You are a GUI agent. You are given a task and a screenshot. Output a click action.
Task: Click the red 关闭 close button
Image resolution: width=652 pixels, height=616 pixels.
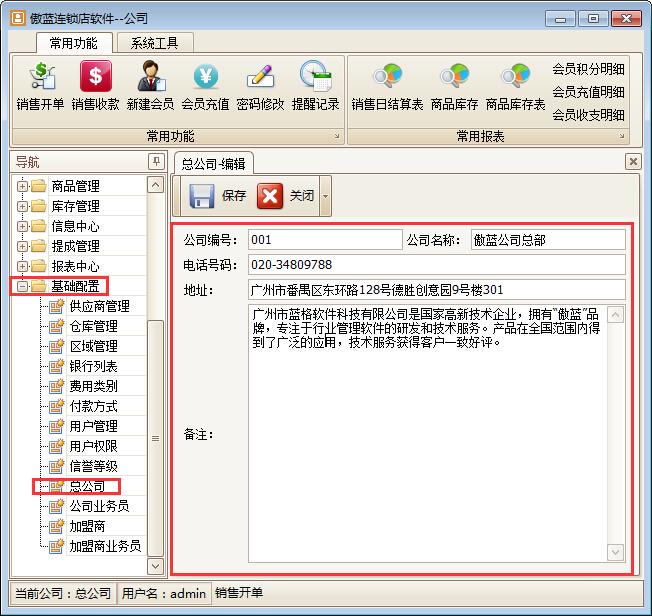click(285, 196)
